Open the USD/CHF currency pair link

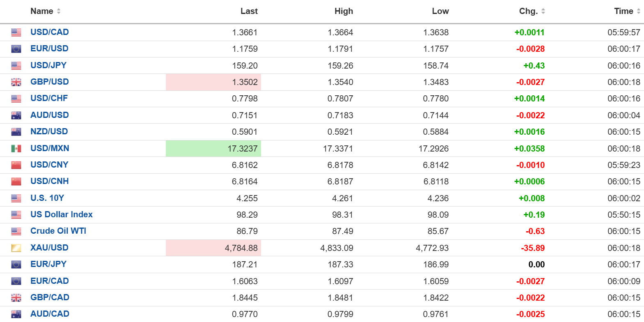(x=49, y=98)
